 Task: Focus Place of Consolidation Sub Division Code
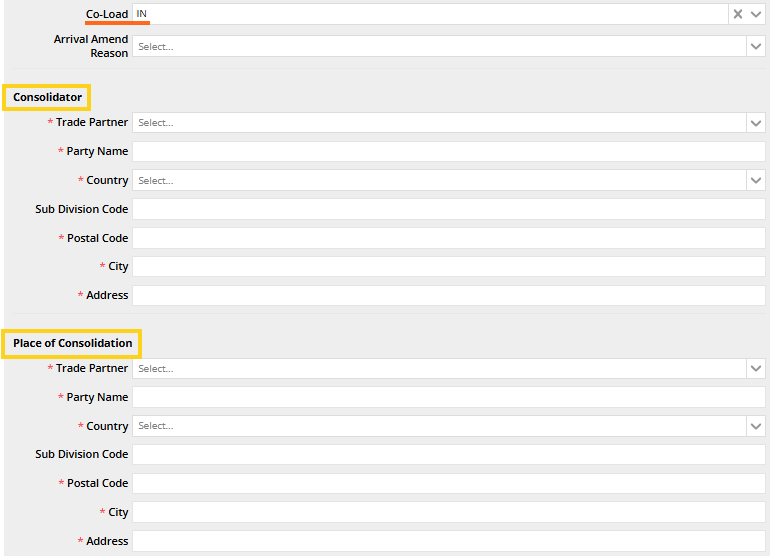[x=448, y=454]
